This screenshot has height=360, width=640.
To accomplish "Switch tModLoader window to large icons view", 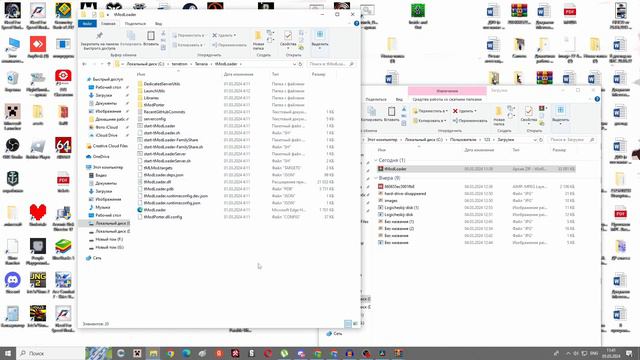I will click(x=355, y=324).
